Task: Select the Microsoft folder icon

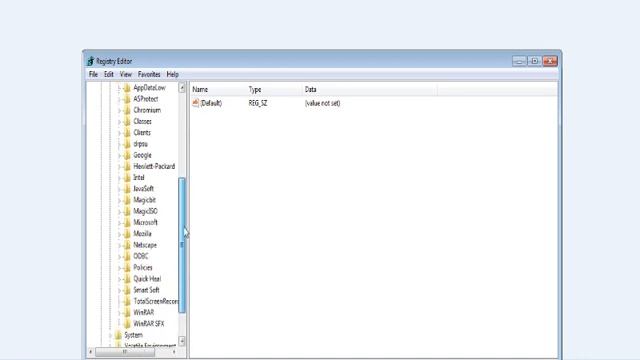Action: click(x=127, y=222)
